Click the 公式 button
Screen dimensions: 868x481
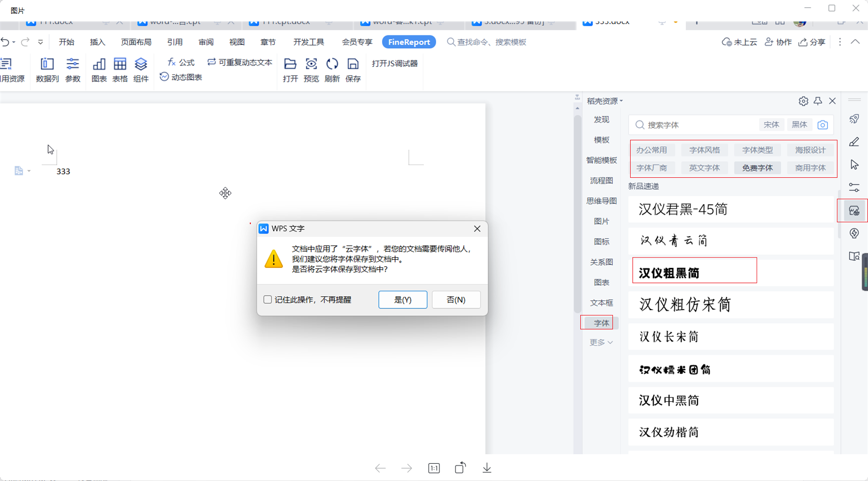pos(181,63)
